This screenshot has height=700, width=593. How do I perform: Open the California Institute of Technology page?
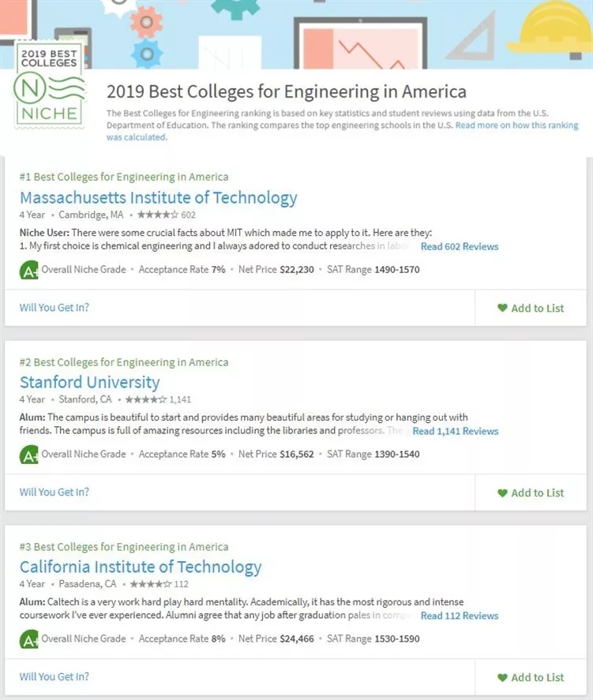click(140, 567)
